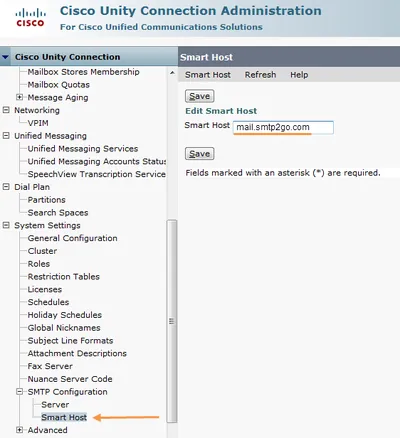
Task: Open General Configuration
Action: point(72,238)
